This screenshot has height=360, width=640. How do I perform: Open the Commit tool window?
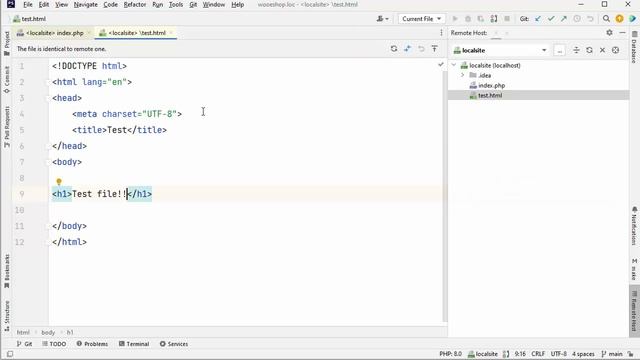pos(7,80)
